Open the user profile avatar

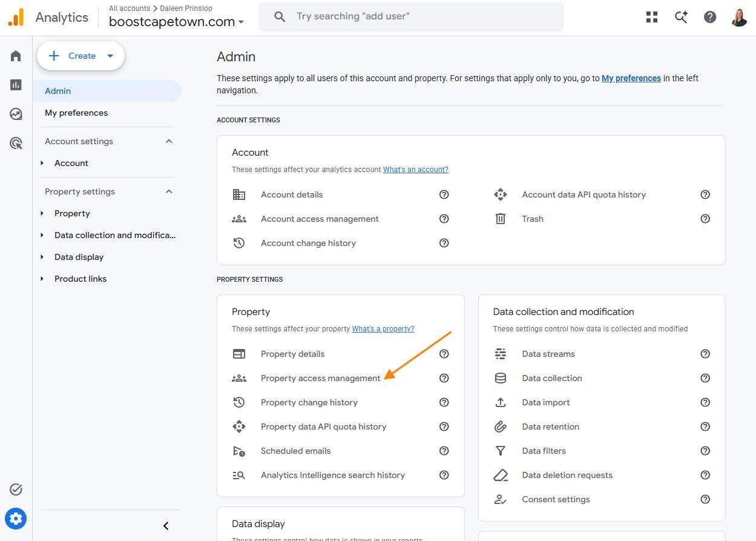[x=739, y=17]
